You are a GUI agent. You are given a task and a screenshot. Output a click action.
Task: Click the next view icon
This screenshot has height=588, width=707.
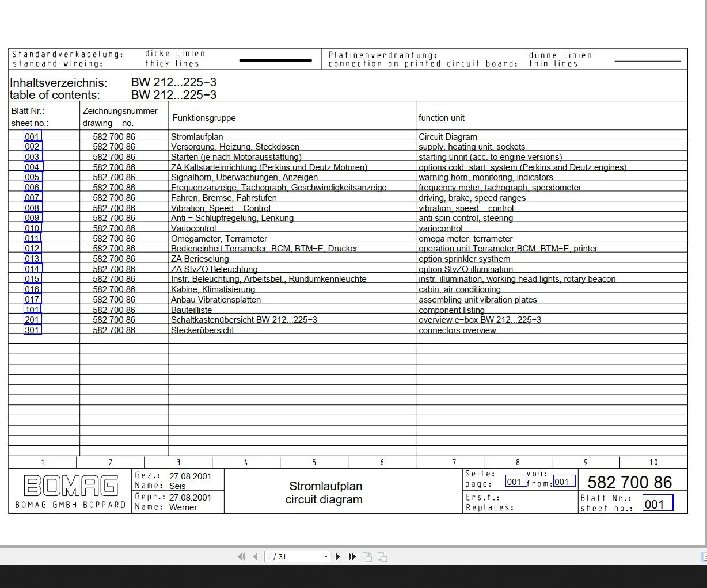click(382, 556)
